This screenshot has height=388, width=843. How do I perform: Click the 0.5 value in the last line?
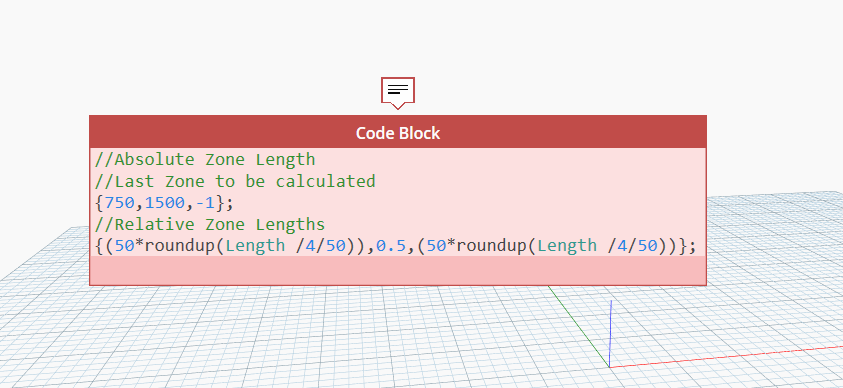click(390, 246)
